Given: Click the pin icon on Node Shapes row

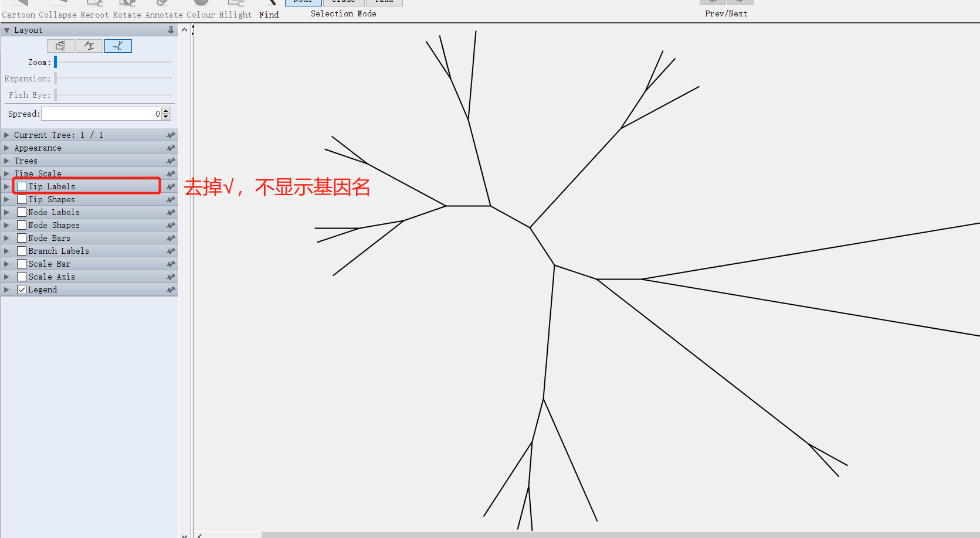Looking at the screenshot, I should (x=171, y=226).
